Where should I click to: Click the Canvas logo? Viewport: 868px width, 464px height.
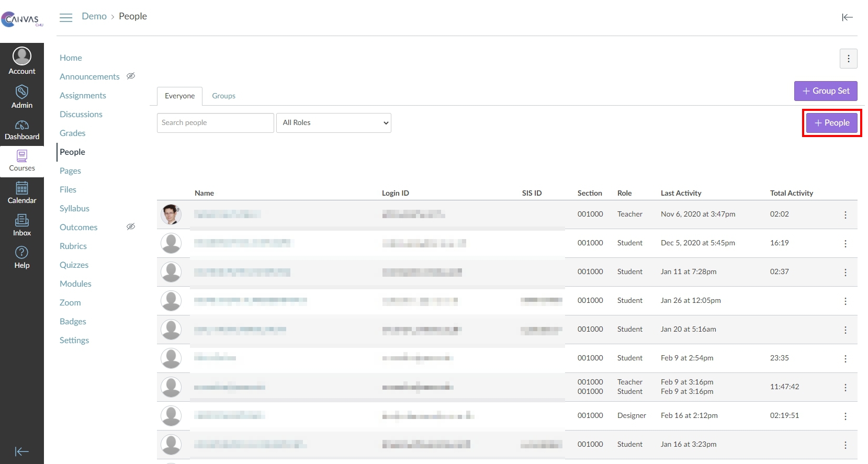[21, 20]
